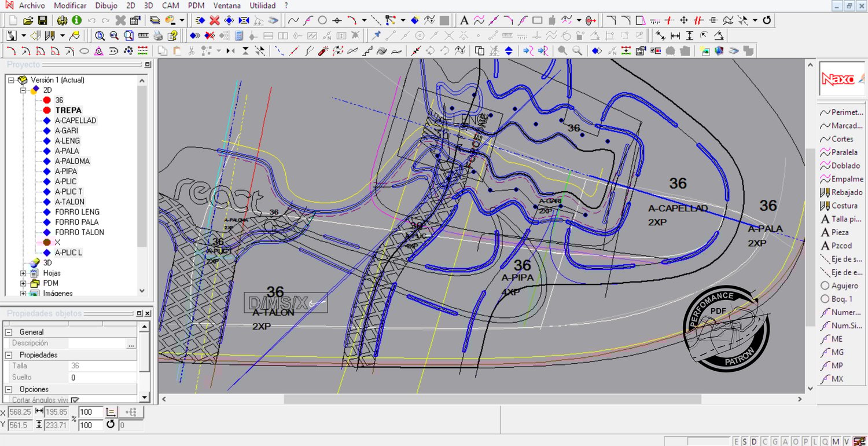Viewport: 868px width, 446px height.
Task: Click the printer icon
Action: [x=158, y=36]
